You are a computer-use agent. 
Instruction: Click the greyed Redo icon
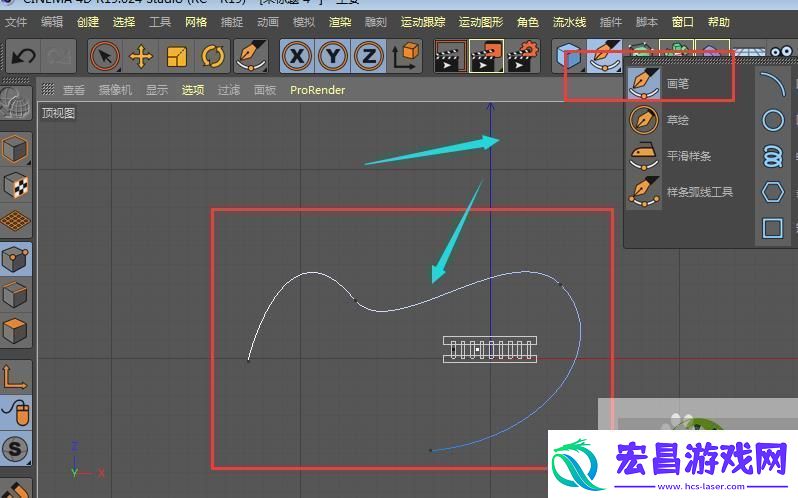click(x=59, y=56)
